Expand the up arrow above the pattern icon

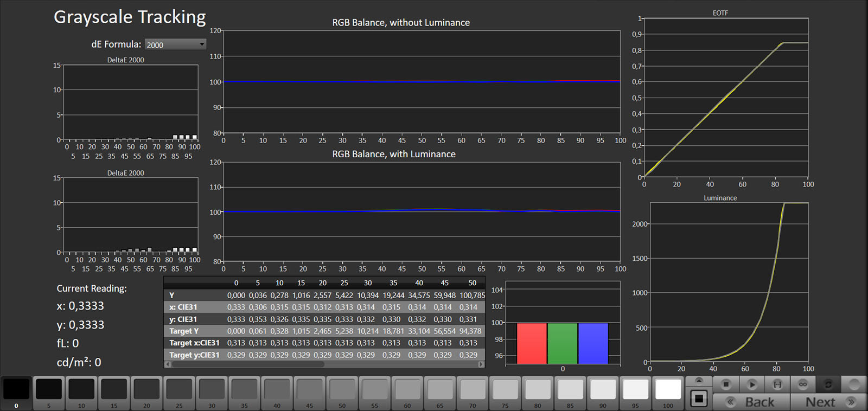(699, 381)
